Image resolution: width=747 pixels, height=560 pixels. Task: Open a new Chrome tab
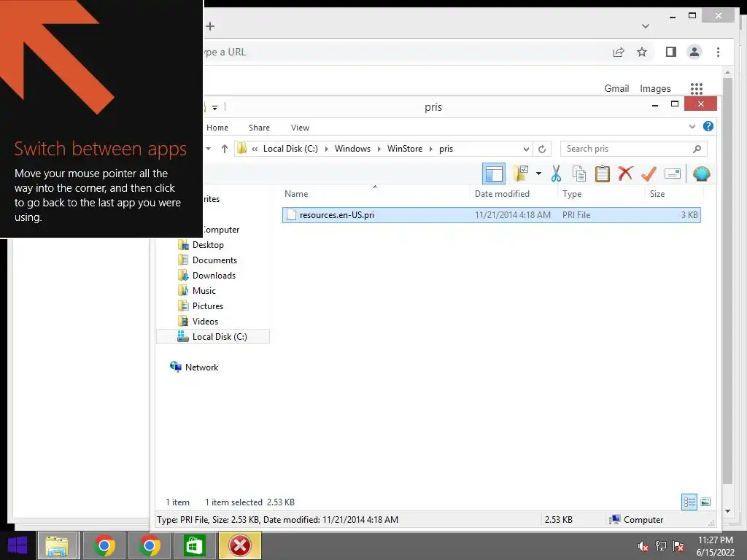point(210,26)
